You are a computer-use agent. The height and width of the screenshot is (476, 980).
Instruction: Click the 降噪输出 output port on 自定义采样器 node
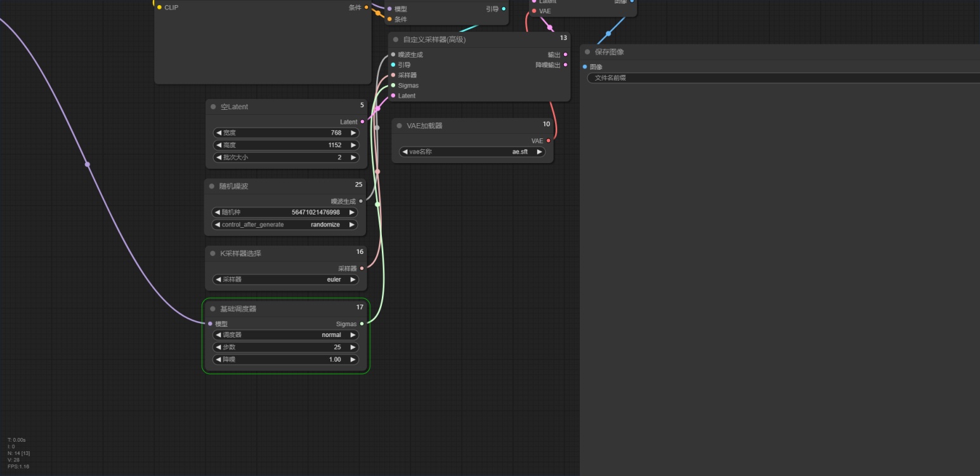(565, 65)
